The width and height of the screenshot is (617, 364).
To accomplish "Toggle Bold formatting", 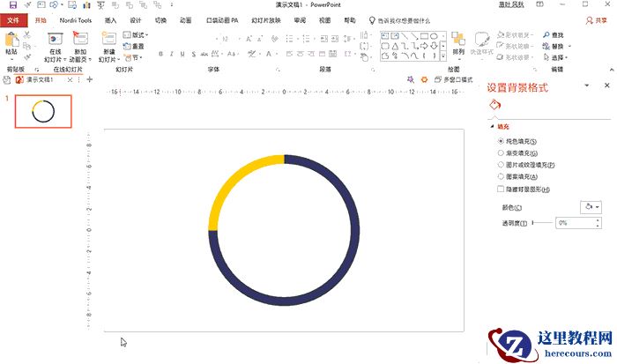I will coord(160,54).
